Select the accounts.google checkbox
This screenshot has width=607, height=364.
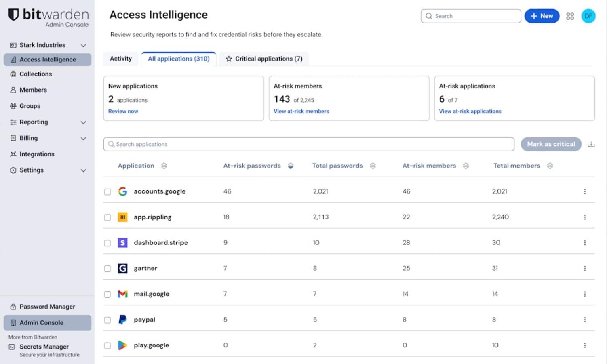(x=107, y=192)
